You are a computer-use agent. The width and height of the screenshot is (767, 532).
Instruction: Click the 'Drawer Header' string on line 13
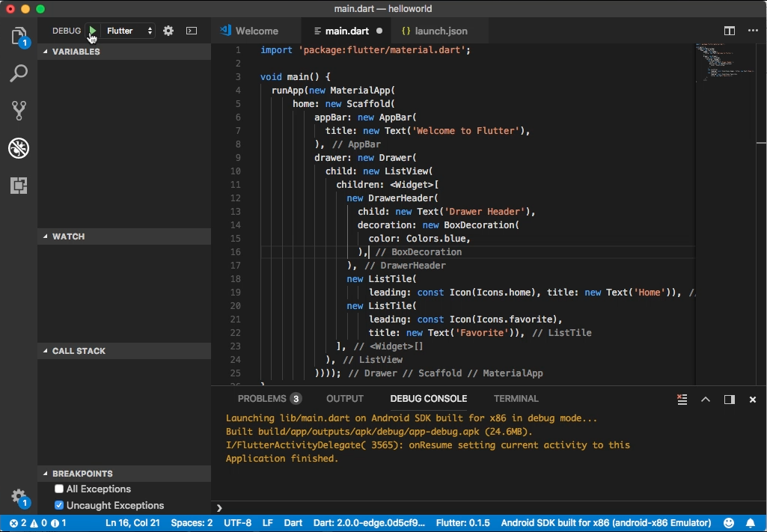click(485, 211)
